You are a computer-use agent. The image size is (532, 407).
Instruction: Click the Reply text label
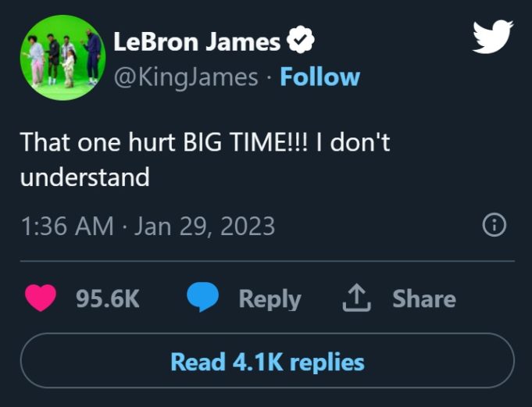coord(270,298)
